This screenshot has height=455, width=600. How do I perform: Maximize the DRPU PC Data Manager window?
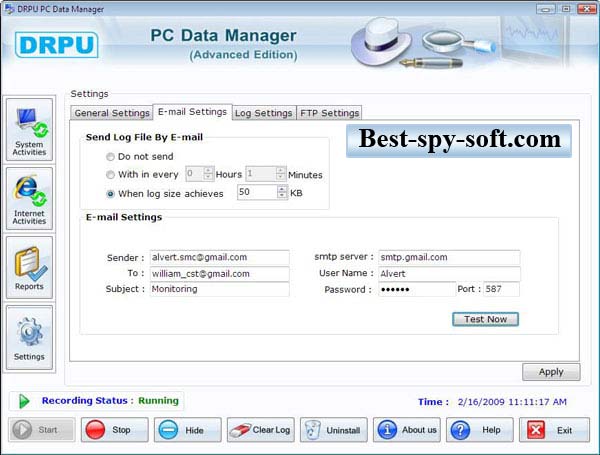(566, 9)
